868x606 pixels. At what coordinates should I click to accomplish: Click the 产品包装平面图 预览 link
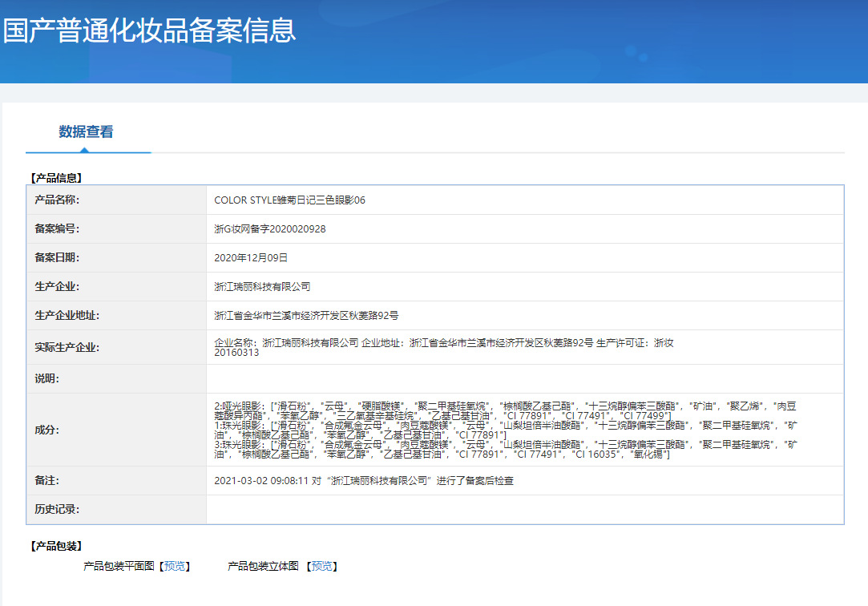pos(175,566)
